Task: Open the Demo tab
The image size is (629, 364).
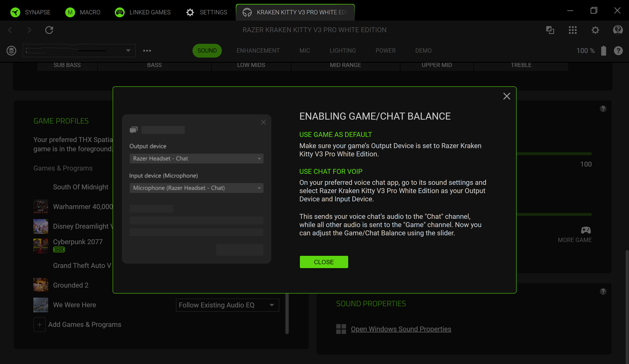Action: click(424, 50)
